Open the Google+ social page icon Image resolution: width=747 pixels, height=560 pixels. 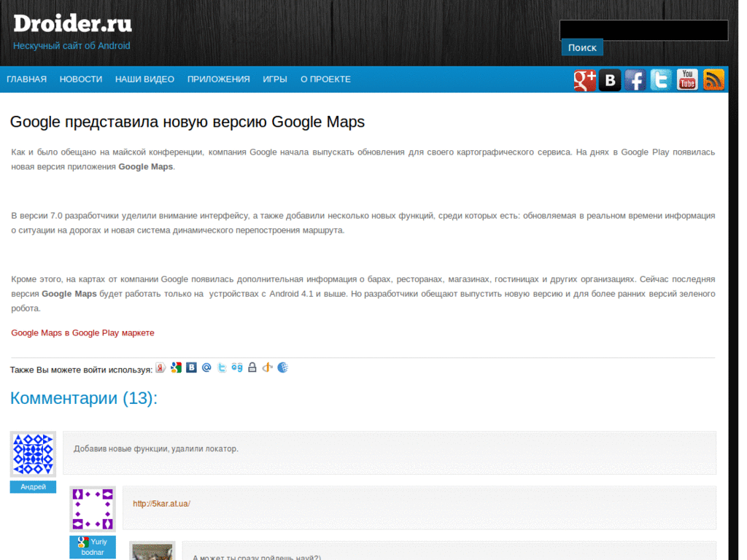pyautogui.click(x=584, y=80)
